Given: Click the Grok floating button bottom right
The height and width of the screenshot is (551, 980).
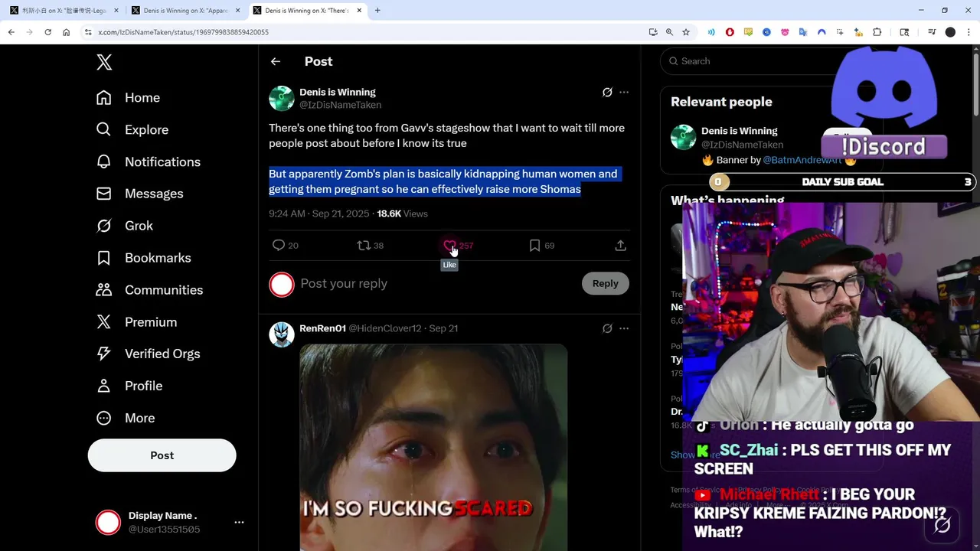Looking at the screenshot, I should tap(942, 524).
